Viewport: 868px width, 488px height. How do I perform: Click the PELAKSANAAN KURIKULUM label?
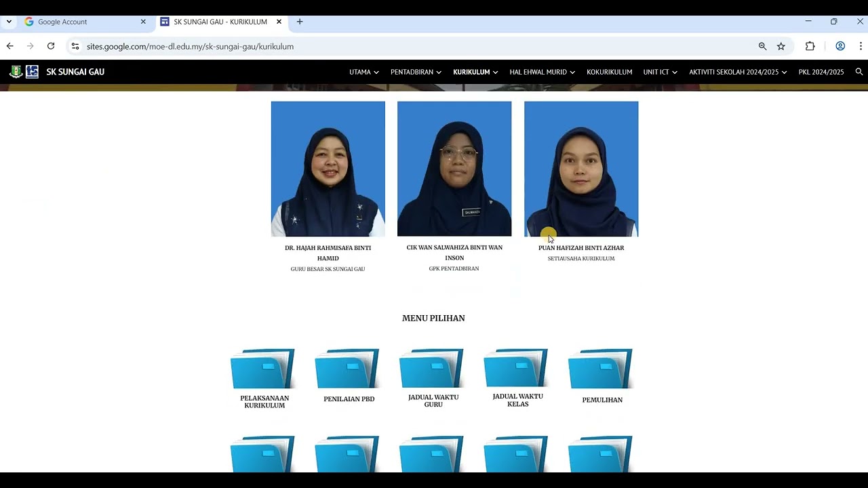pyautogui.click(x=264, y=402)
